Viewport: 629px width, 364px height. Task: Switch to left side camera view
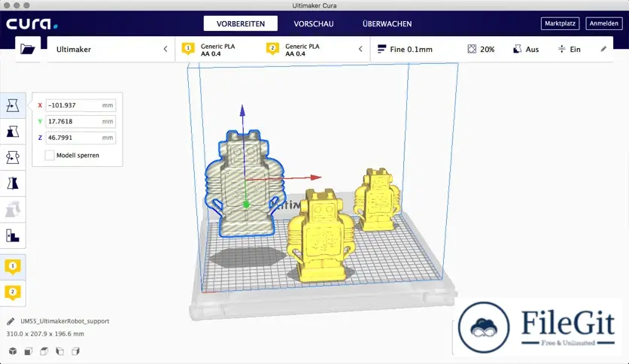(x=59, y=351)
